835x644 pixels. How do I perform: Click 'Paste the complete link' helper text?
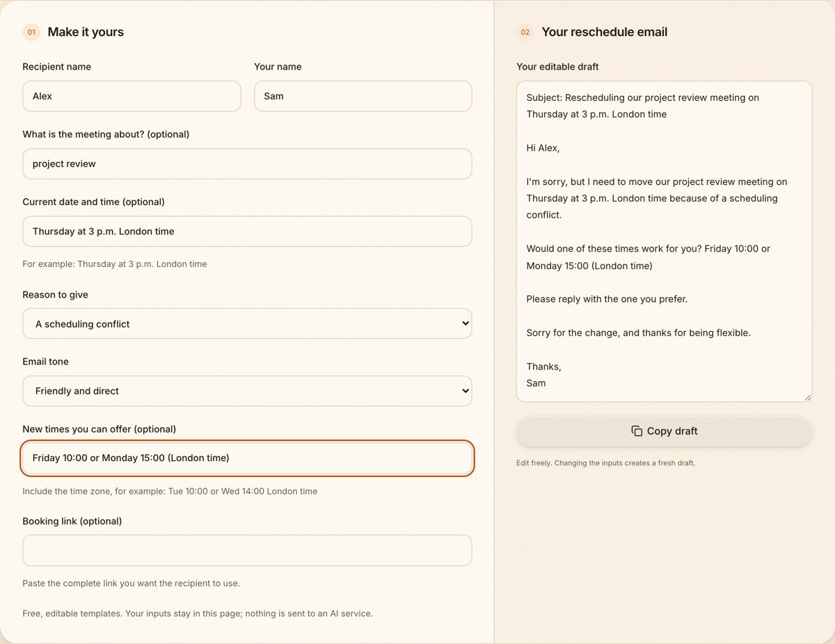131,583
